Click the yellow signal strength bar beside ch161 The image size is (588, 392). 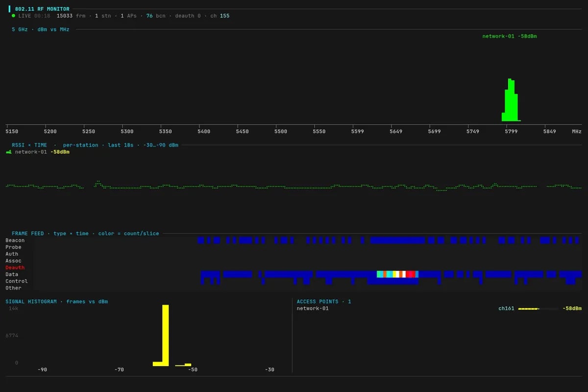pos(529,309)
